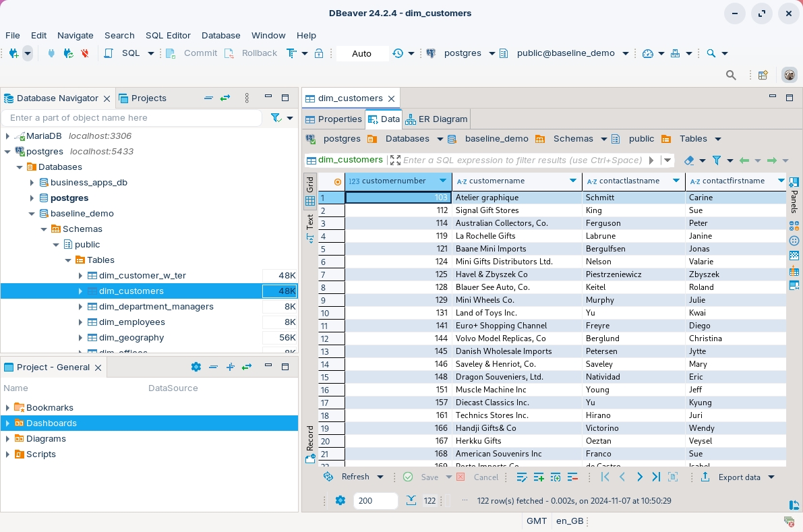
Task: Open the result set configuration gear icon
Action: coord(340,500)
